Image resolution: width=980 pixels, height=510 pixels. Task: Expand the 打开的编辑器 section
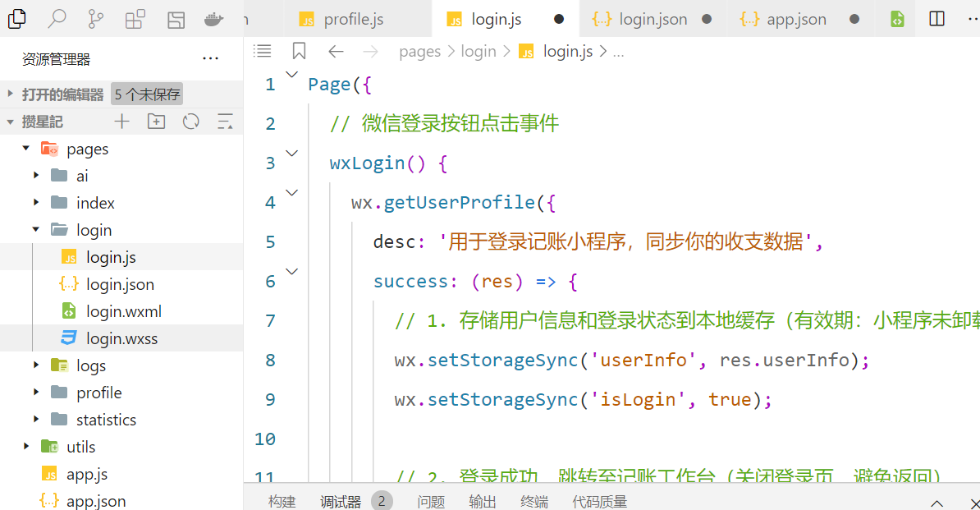(10, 94)
